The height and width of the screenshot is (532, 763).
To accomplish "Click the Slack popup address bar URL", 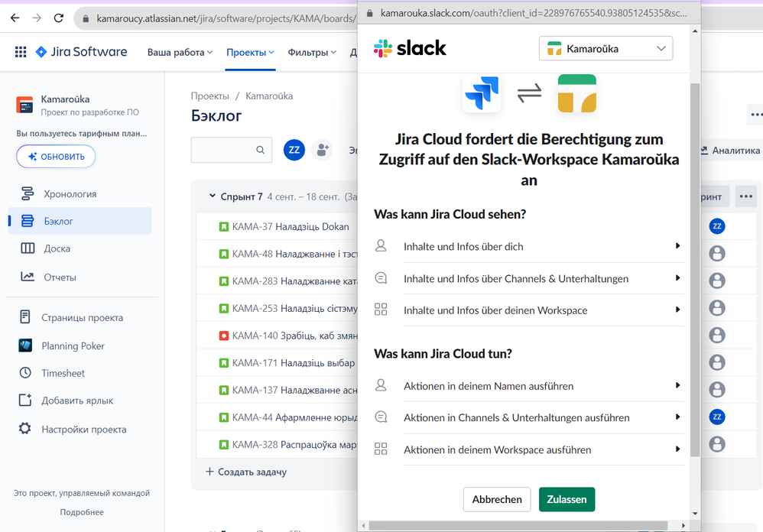I will pyautogui.click(x=534, y=13).
